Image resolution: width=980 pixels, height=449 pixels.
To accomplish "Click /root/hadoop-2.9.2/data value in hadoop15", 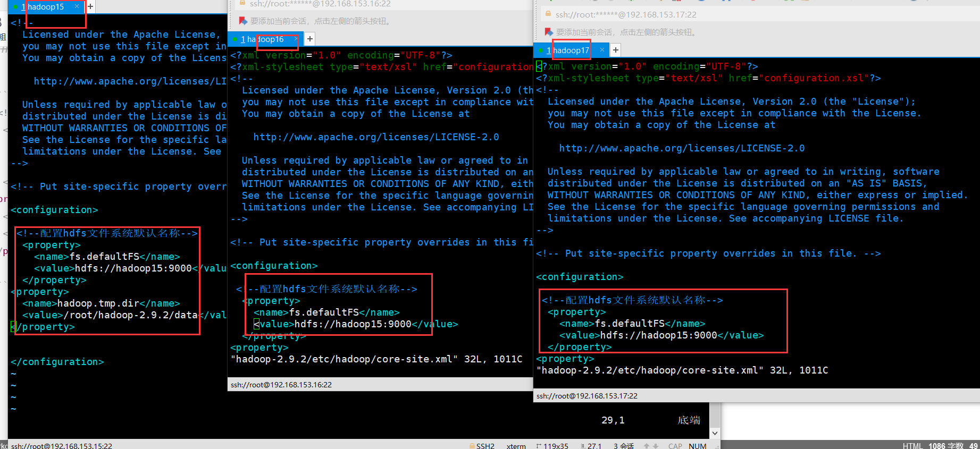I will pyautogui.click(x=131, y=315).
